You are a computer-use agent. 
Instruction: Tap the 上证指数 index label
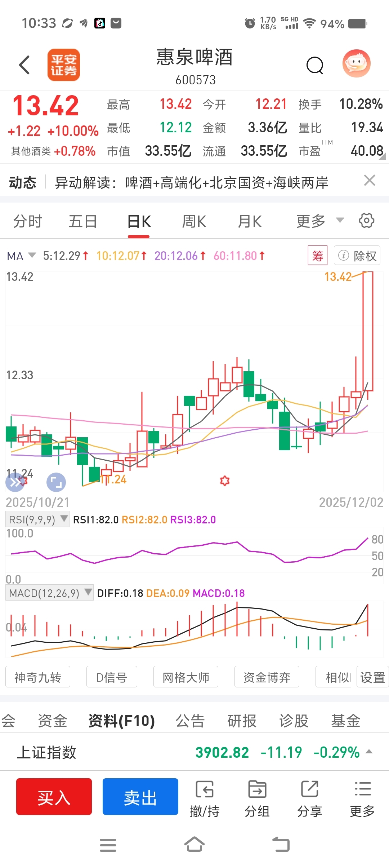(47, 752)
